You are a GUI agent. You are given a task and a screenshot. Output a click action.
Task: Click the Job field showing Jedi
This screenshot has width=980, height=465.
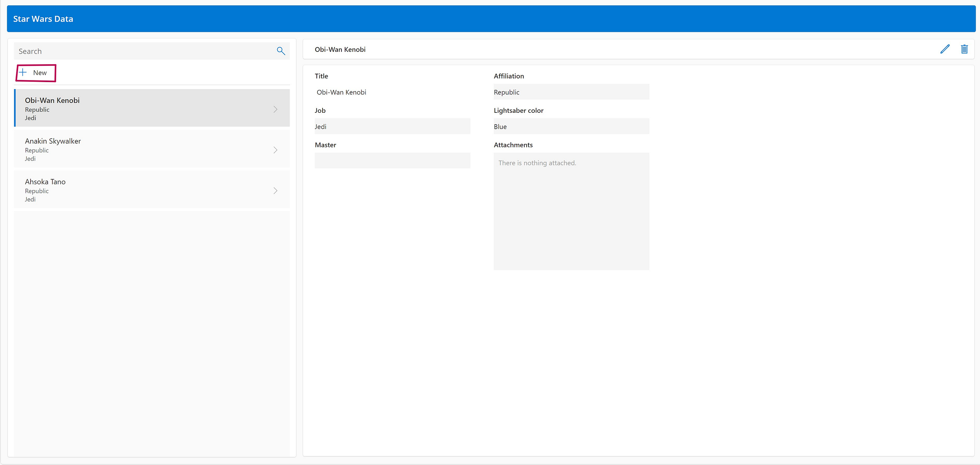(x=392, y=126)
